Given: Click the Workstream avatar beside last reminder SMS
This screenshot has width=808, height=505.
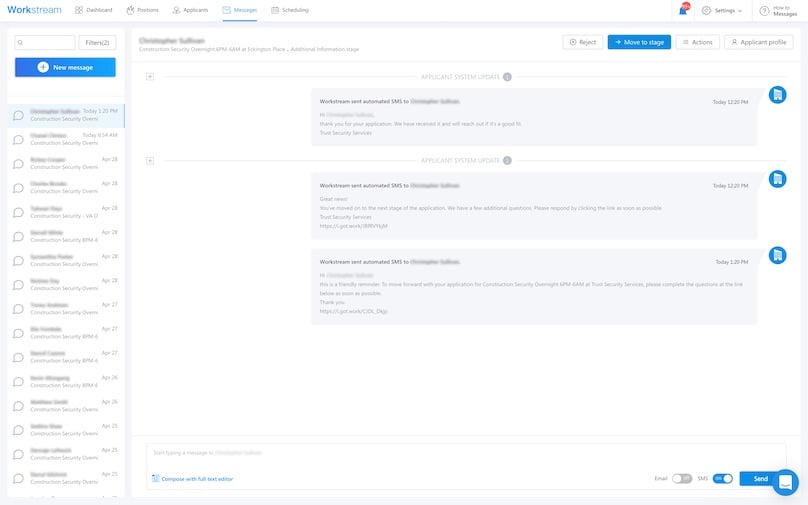Looking at the screenshot, I should [x=777, y=255].
